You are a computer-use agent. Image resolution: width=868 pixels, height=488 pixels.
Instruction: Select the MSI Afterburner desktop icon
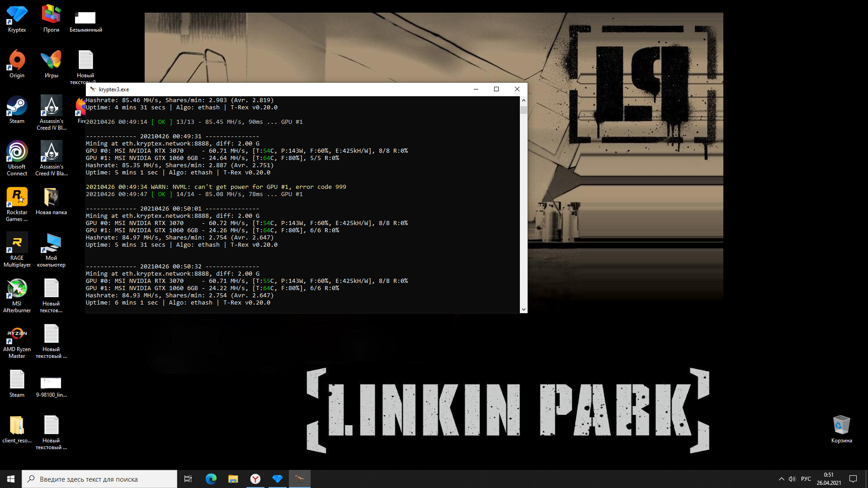click(x=17, y=289)
